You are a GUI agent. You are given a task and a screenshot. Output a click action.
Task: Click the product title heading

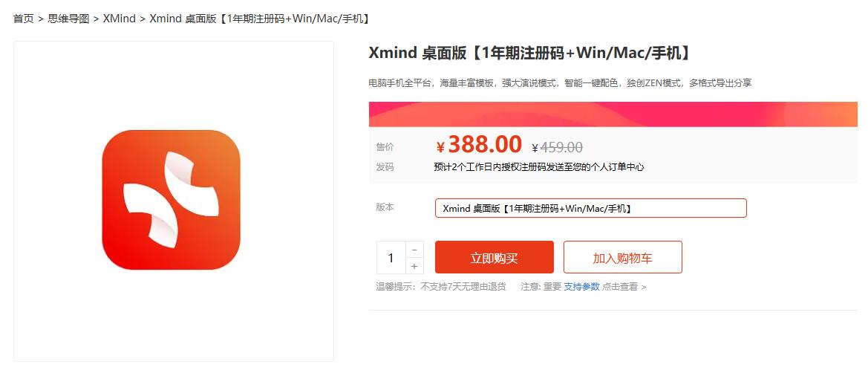pos(530,53)
